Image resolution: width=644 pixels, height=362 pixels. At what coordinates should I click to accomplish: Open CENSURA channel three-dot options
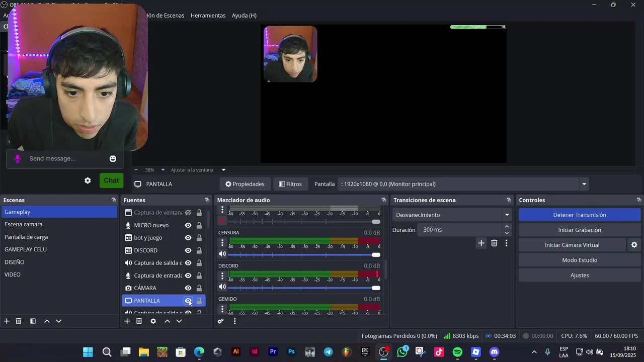pyautogui.click(x=222, y=243)
